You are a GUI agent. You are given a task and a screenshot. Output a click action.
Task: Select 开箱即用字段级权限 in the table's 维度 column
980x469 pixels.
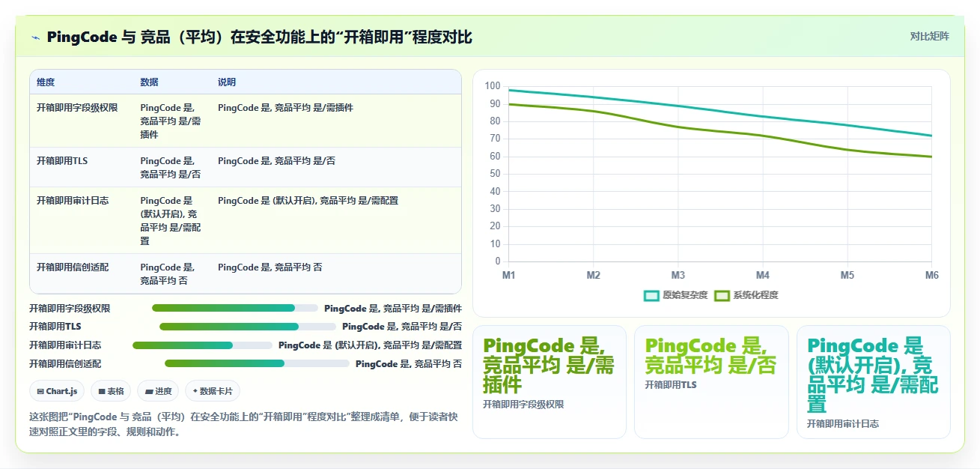pos(77,108)
